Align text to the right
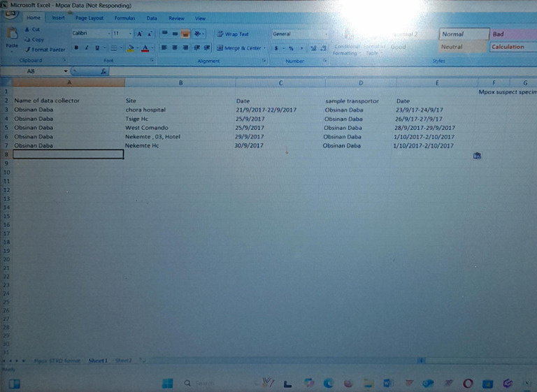 [185, 48]
